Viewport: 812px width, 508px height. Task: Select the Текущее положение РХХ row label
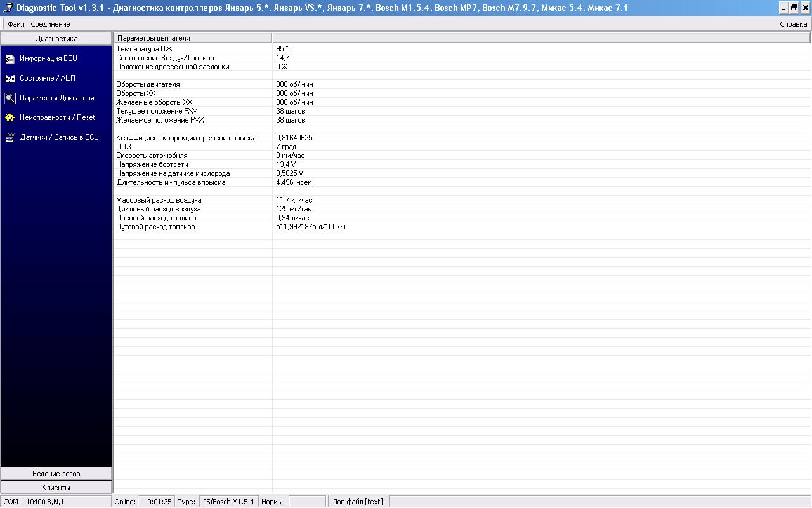click(x=157, y=111)
